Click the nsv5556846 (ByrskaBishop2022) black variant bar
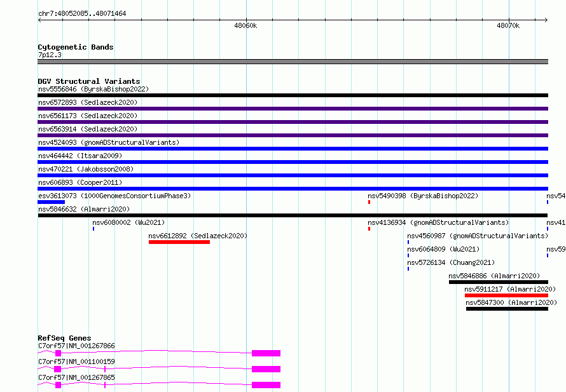The image size is (566, 392). tap(293, 95)
